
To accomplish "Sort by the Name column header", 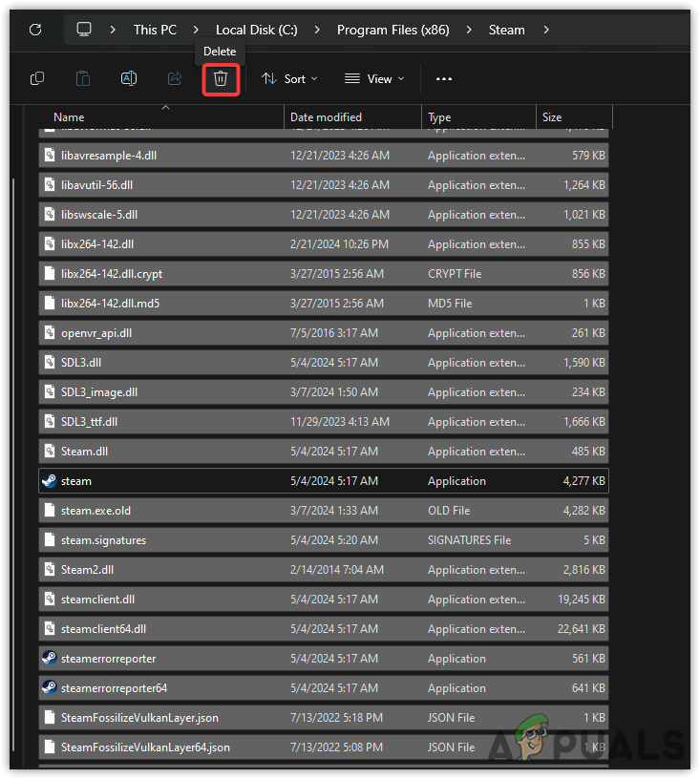I will click(x=69, y=117).
